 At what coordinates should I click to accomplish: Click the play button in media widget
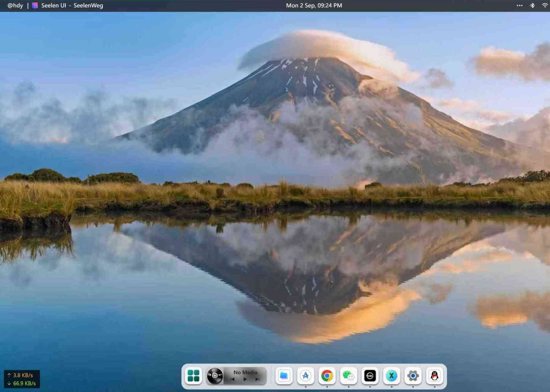point(245,379)
